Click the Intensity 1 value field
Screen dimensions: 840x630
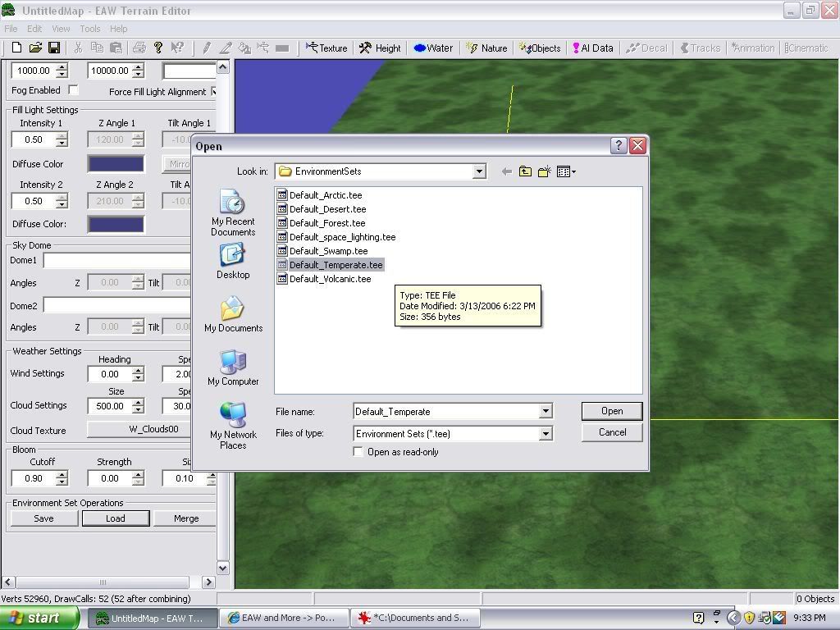[x=34, y=139]
